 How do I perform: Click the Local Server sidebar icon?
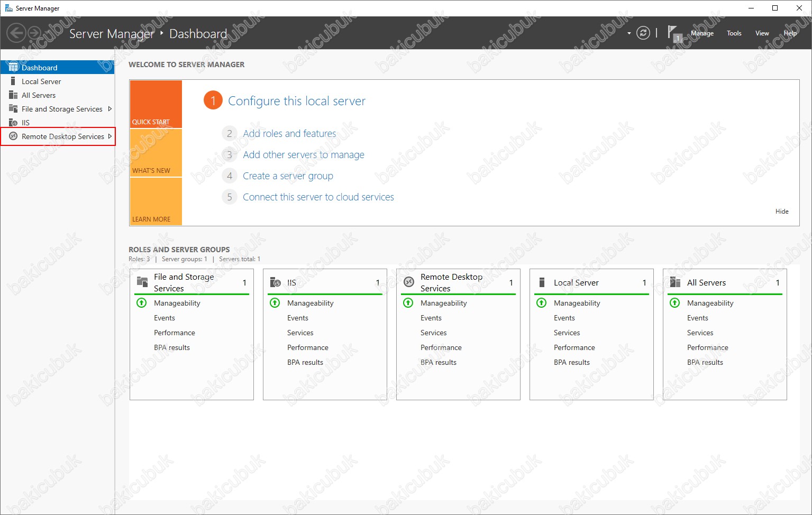coord(13,81)
